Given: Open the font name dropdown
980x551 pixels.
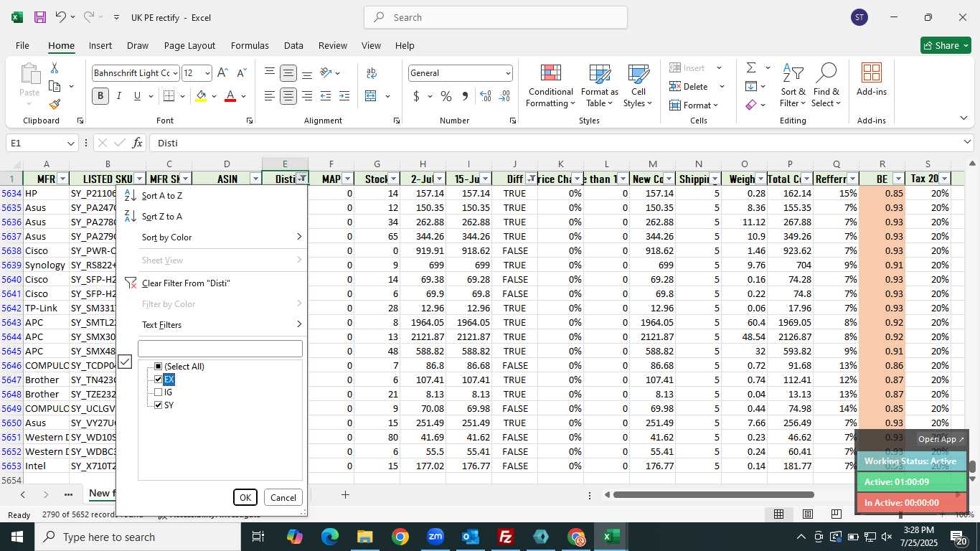Looking at the screenshot, I should [x=174, y=73].
